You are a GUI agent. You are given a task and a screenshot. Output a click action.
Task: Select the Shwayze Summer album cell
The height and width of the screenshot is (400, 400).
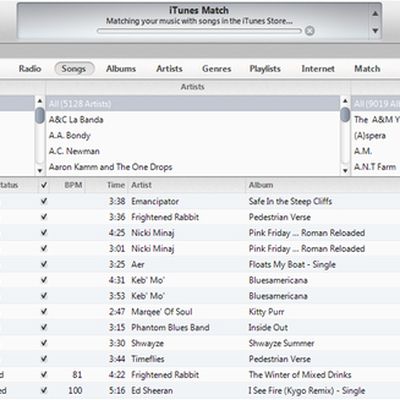tap(281, 343)
